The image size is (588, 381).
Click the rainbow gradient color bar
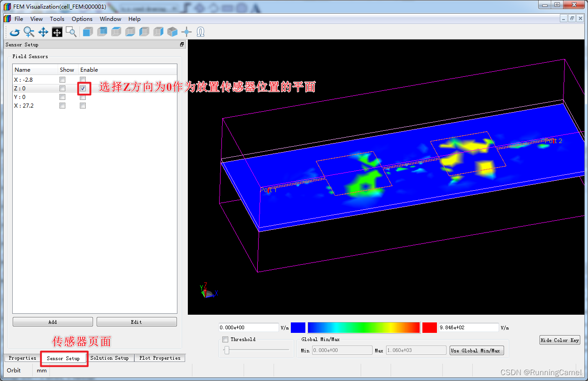(364, 327)
